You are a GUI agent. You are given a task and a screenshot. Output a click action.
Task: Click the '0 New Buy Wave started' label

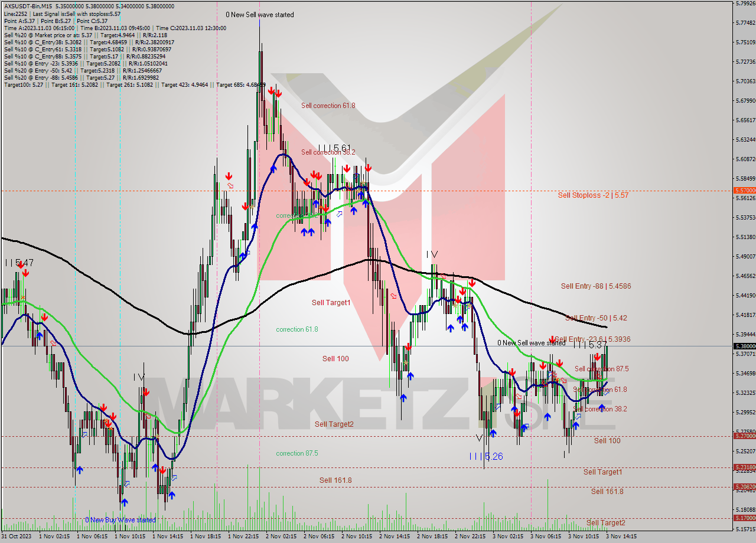coord(120,520)
